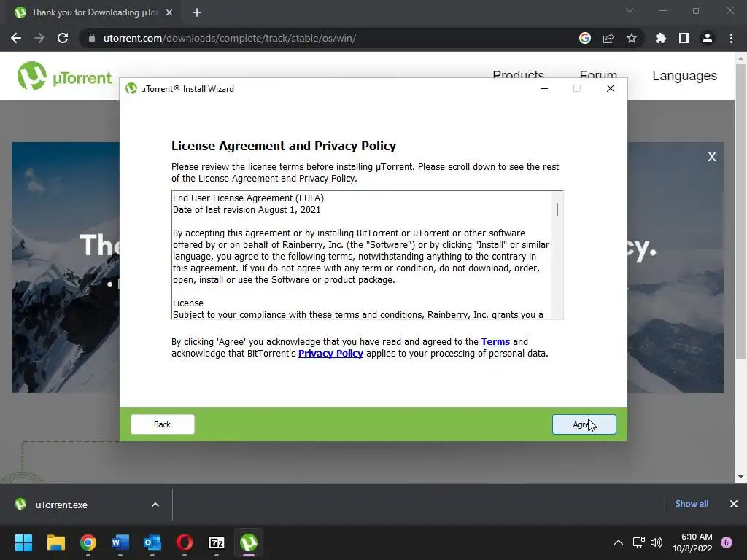Open the uTorrent.exe download item
The image size is (747, 560).
61,505
